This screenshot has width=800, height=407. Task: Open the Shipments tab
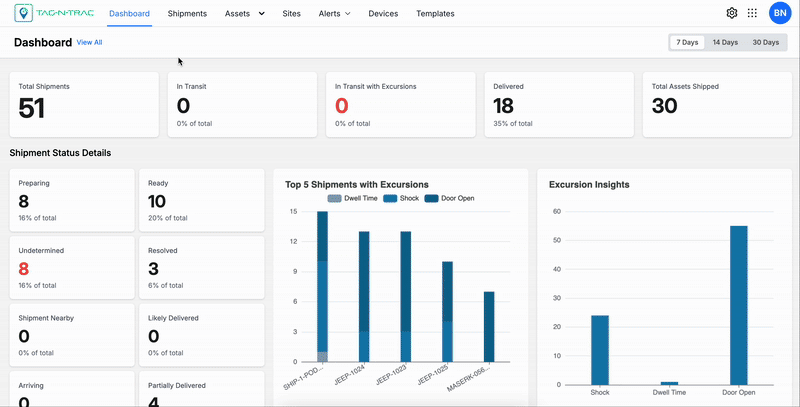tap(187, 14)
